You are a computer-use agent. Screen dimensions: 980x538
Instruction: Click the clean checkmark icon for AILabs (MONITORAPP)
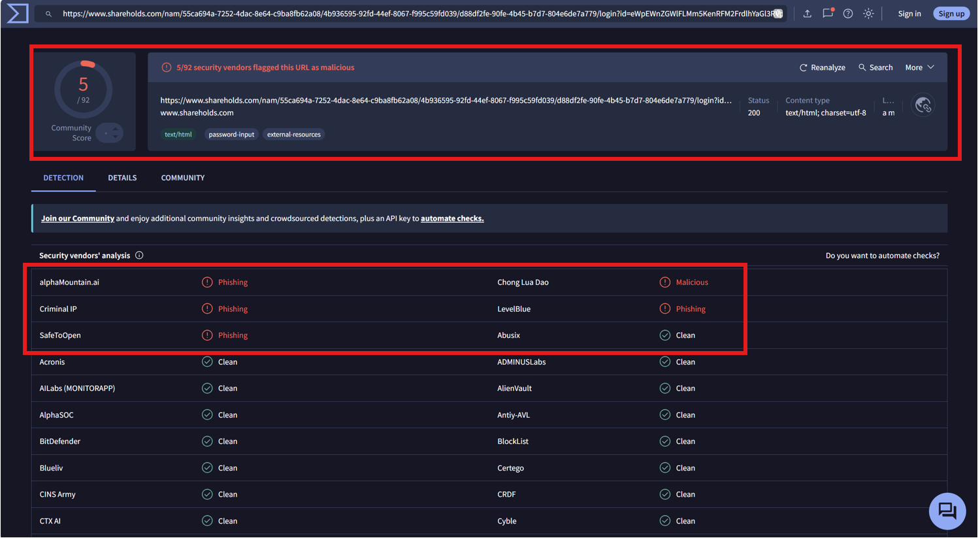click(207, 388)
